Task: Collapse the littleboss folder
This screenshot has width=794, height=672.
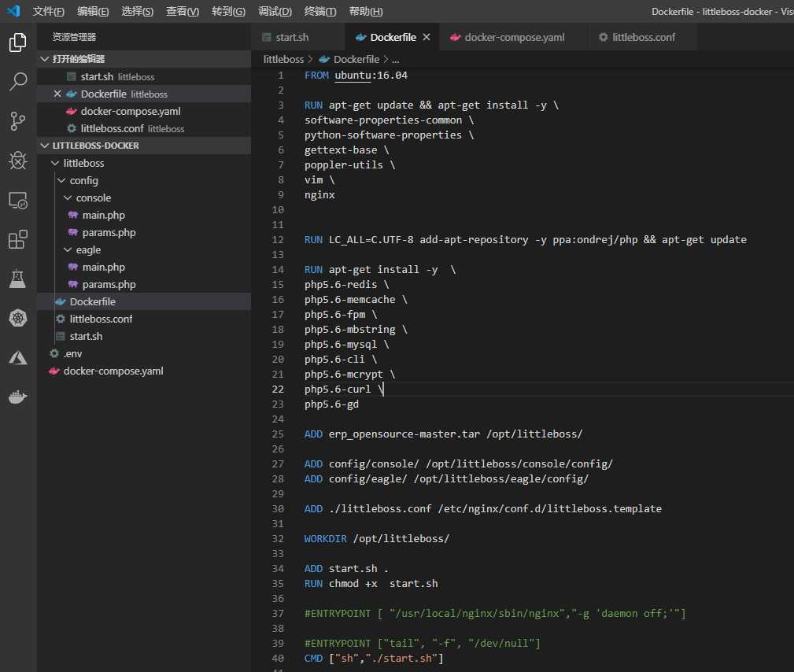Action: 55,163
